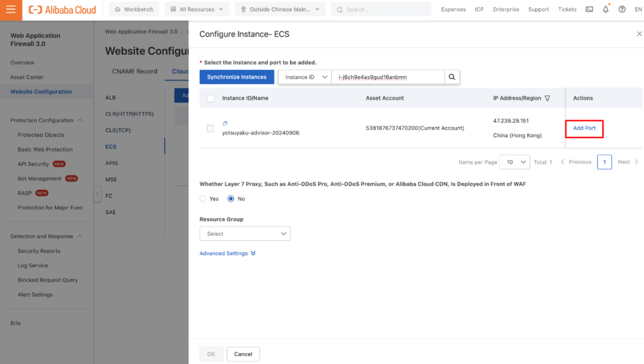Click the instance ID search field
Screen dimensions: 644x364
coord(388,77)
